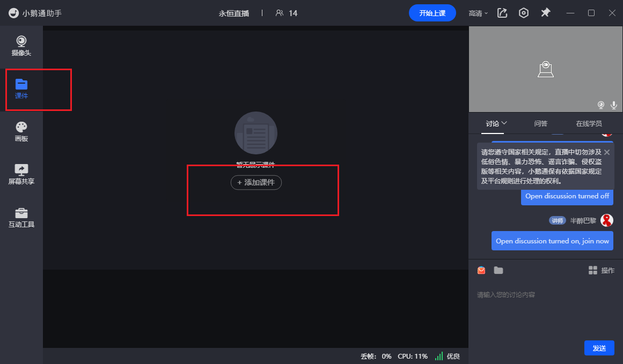
Task: Click the red envelope icon in chat
Action: point(481,270)
